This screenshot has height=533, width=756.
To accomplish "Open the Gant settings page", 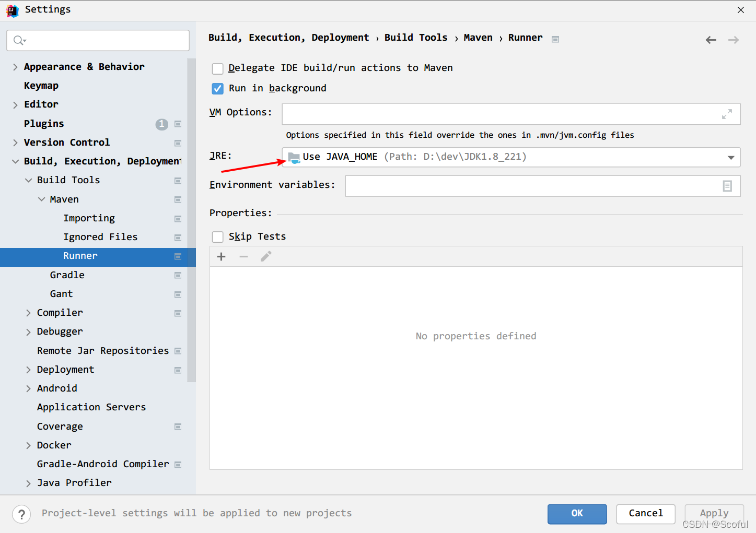I will pyautogui.click(x=61, y=294).
